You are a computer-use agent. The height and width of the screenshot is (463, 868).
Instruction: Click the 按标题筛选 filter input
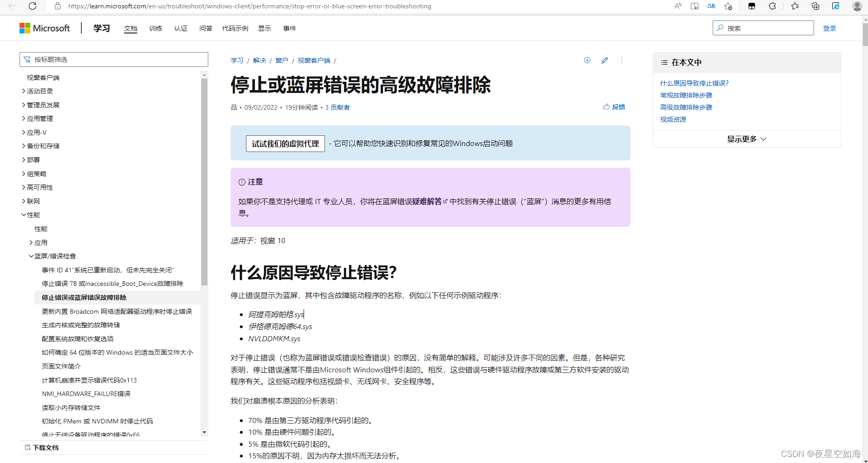click(113, 59)
